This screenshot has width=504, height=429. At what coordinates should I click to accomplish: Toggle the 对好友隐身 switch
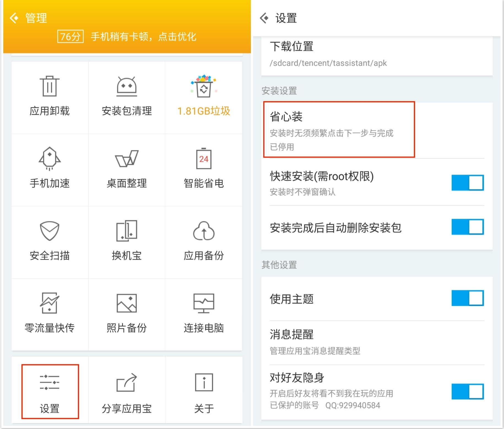tap(468, 392)
